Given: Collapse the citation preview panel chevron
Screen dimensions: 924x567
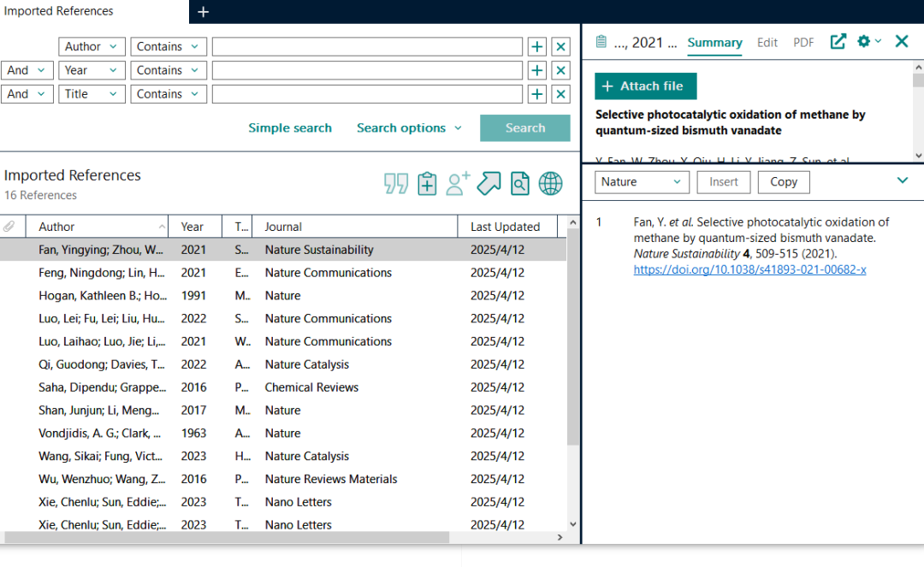Looking at the screenshot, I should [902, 180].
